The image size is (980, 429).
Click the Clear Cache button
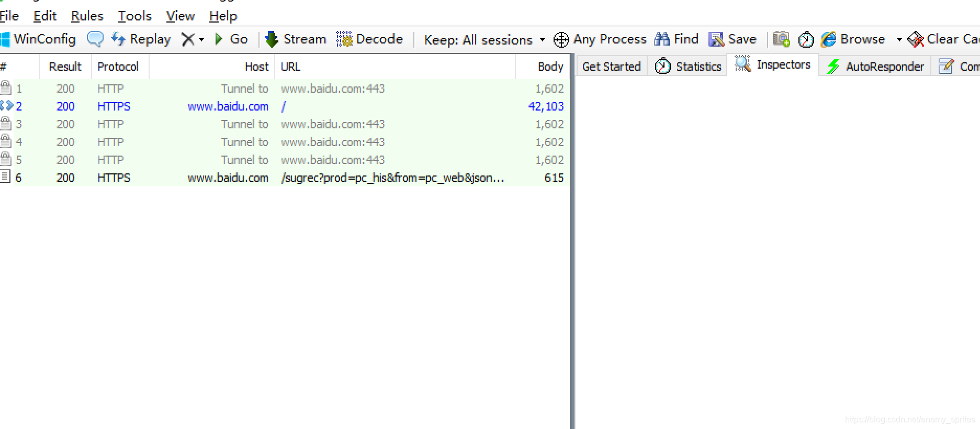943,39
